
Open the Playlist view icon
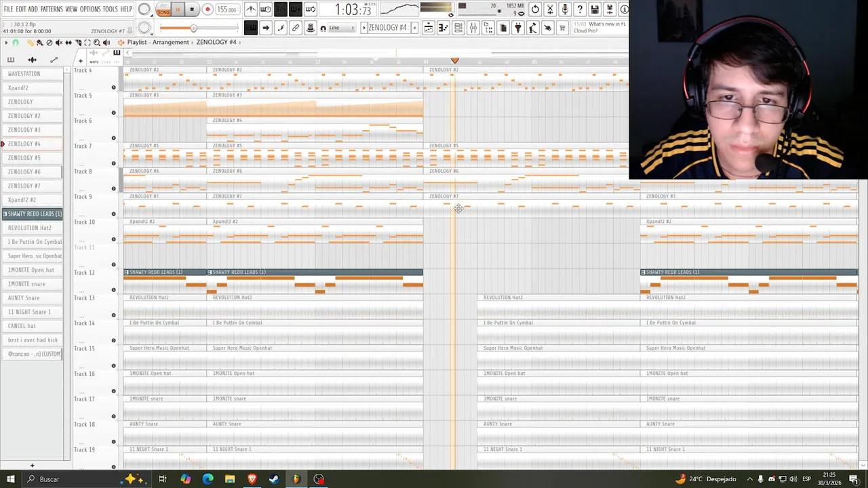429,28
